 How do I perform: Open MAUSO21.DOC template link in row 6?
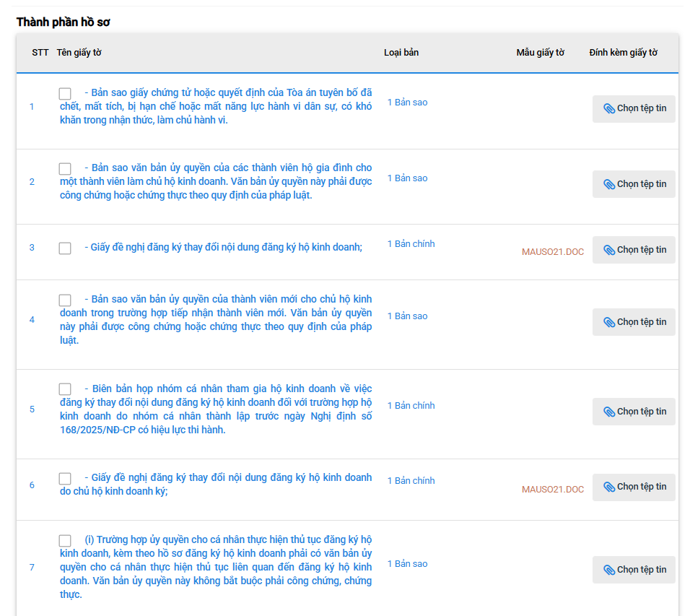pos(552,490)
